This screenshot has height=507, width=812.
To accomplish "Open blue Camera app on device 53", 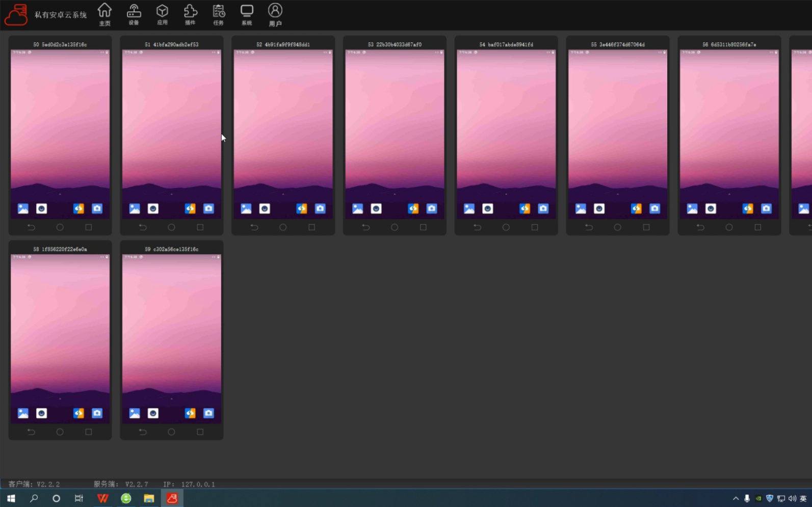I will click(x=432, y=208).
